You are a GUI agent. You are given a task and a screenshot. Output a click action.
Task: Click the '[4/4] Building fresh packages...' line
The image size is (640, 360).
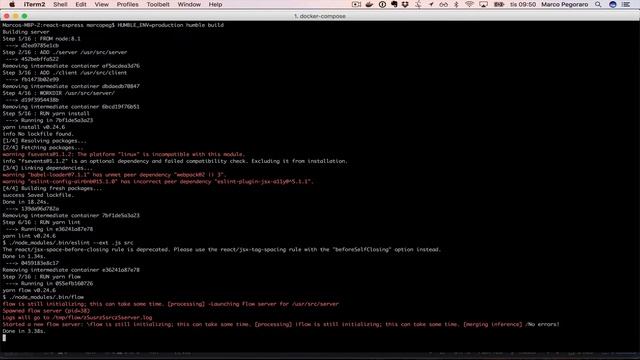53,188
